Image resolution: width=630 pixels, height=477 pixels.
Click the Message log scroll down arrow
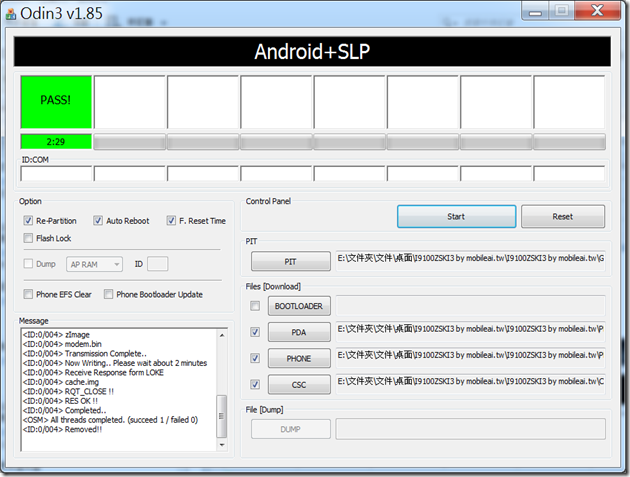222,445
